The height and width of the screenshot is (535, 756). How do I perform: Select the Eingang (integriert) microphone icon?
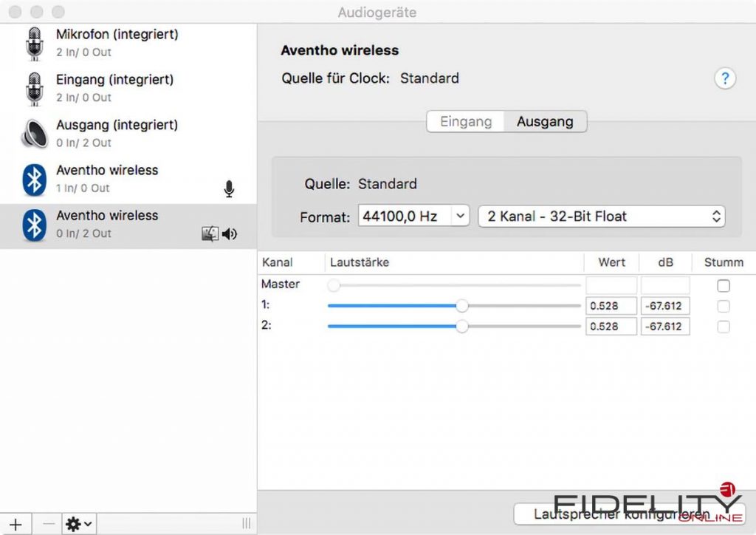click(34, 88)
